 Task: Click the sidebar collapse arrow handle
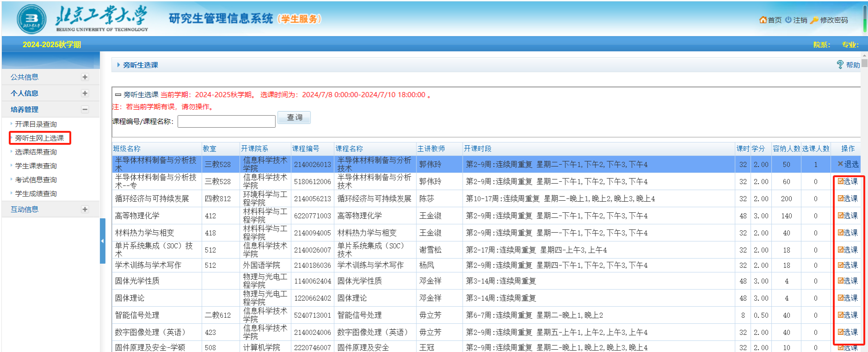(102, 241)
